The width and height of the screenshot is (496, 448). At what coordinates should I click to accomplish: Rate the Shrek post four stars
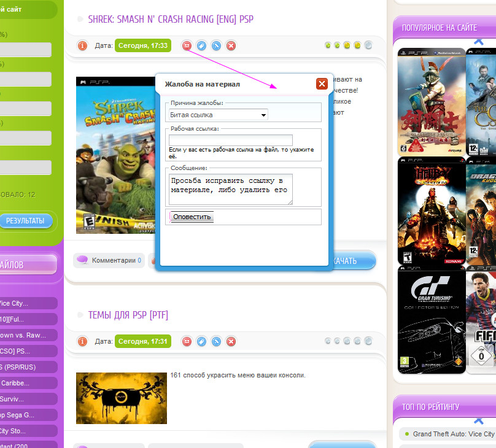pyautogui.click(x=357, y=45)
